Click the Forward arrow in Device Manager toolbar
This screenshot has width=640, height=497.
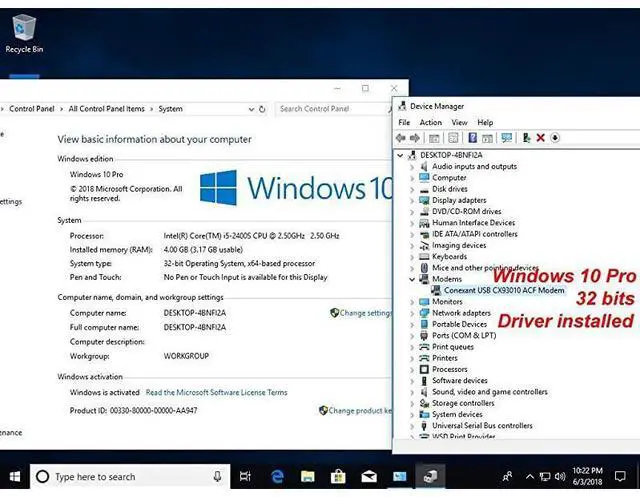tap(415, 138)
